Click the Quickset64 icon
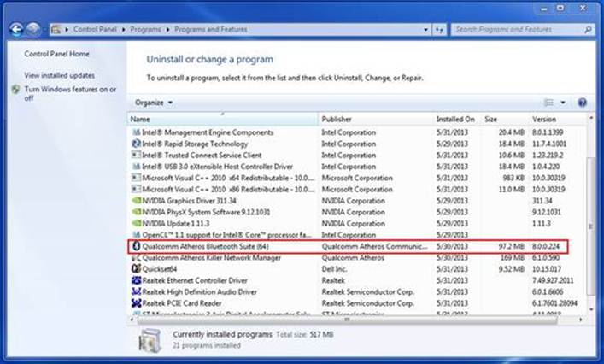Image resolution: width=604 pixels, height=364 pixels. point(136,269)
